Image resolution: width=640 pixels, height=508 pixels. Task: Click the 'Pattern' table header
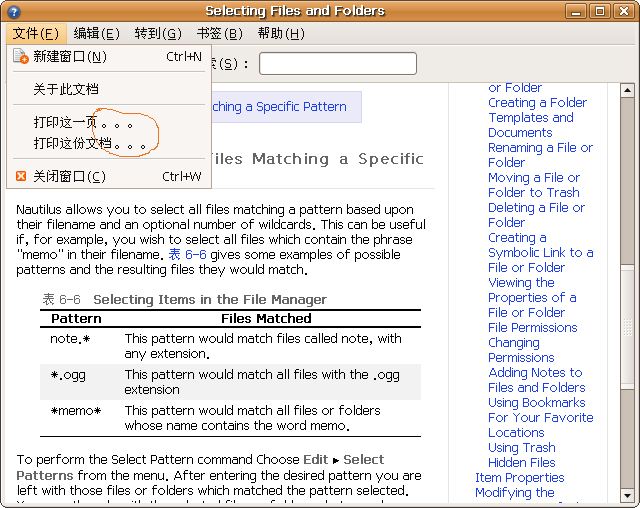click(x=76, y=319)
